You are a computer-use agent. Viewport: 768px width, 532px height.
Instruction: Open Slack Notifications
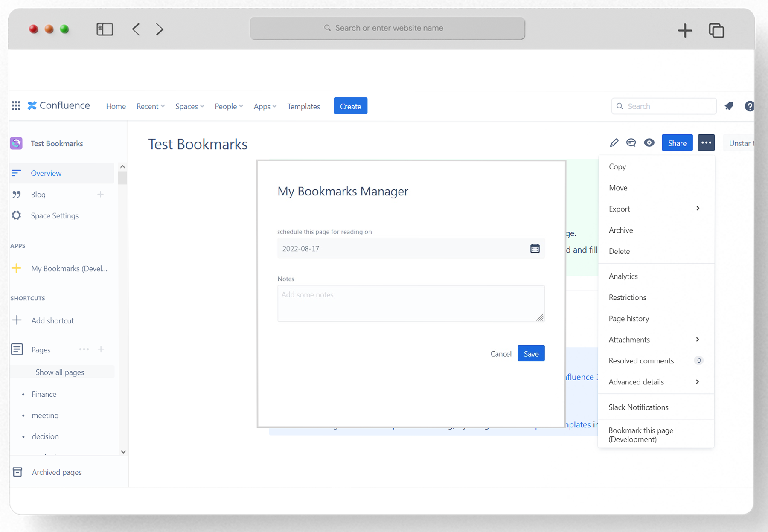(x=656, y=407)
